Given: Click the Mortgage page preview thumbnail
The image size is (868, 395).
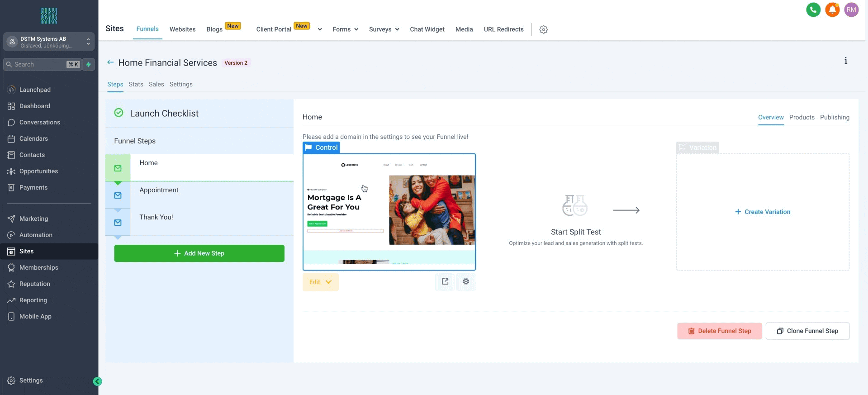Looking at the screenshot, I should click(x=389, y=212).
